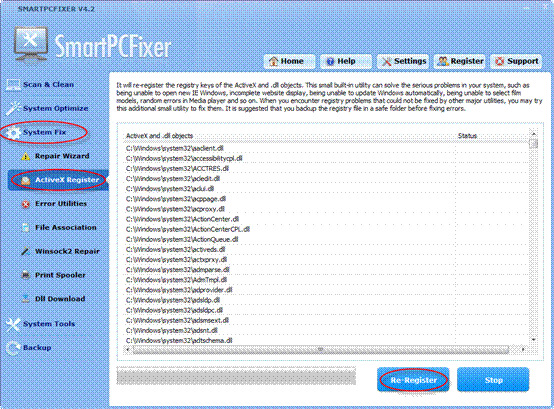This screenshot has height=409, width=554.
Task: Open Settings button label
Action: 410,61
